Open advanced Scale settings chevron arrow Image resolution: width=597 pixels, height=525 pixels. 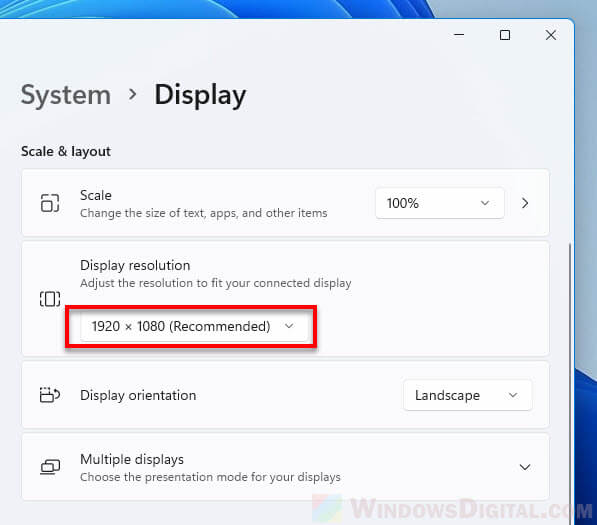coord(525,203)
